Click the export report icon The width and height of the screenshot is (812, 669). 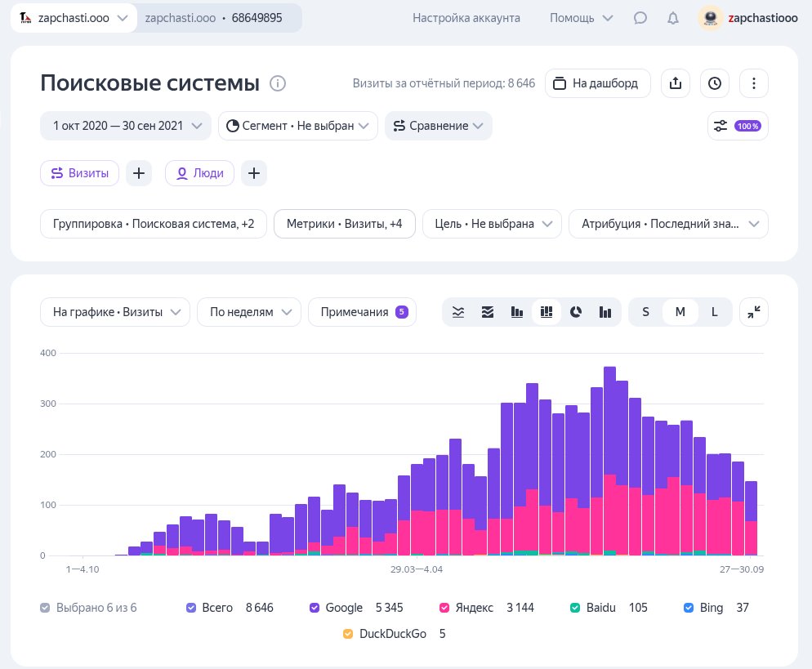[676, 83]
